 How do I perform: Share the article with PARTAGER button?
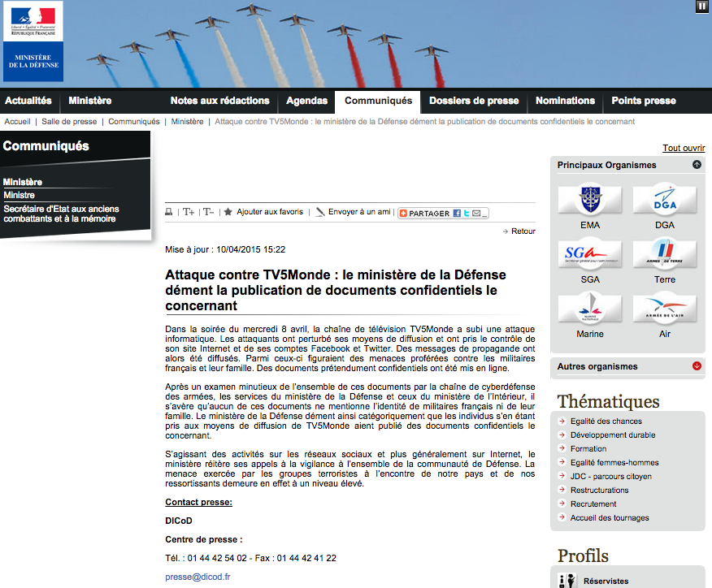[x=443, y=214]
